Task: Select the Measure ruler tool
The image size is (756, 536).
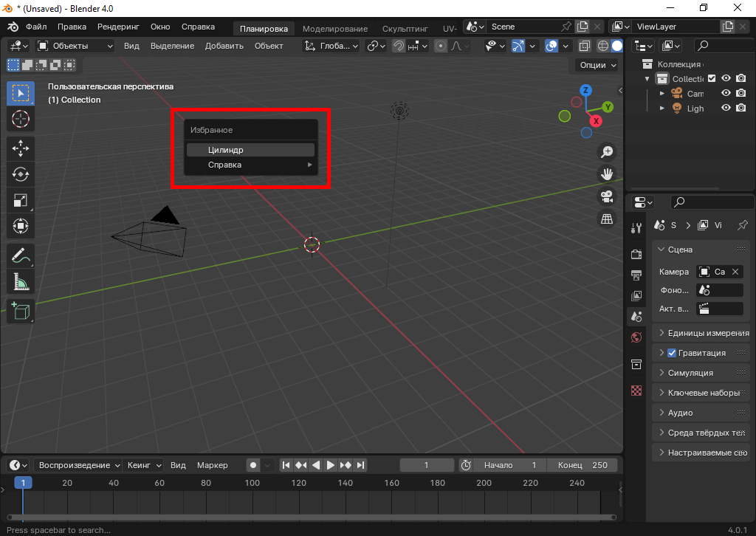Action: (21, 281)
